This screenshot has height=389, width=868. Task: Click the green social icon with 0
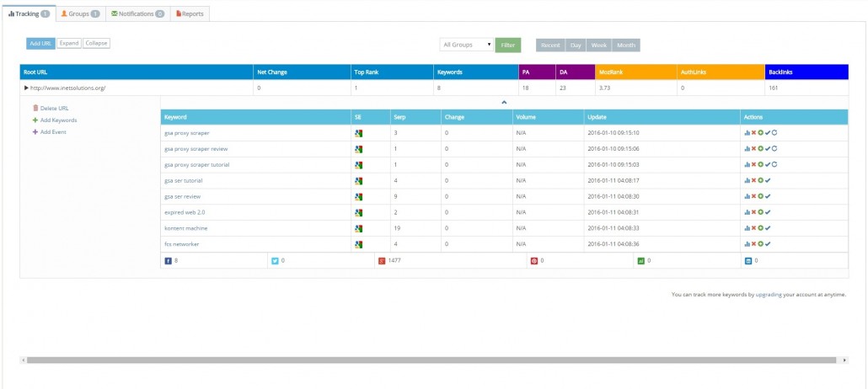point(641,261)
